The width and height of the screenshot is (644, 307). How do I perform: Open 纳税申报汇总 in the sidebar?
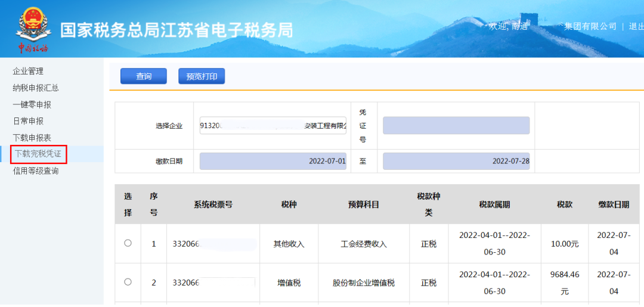pos(36,88)
